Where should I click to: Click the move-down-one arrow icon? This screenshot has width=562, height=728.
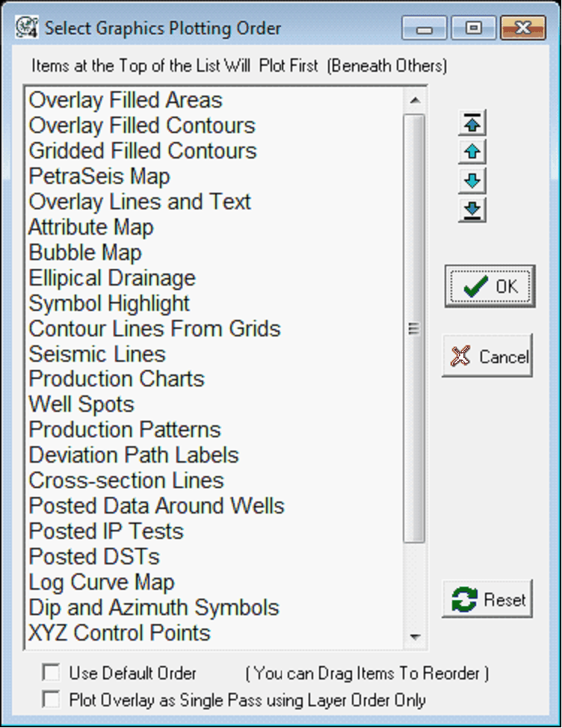472,181
